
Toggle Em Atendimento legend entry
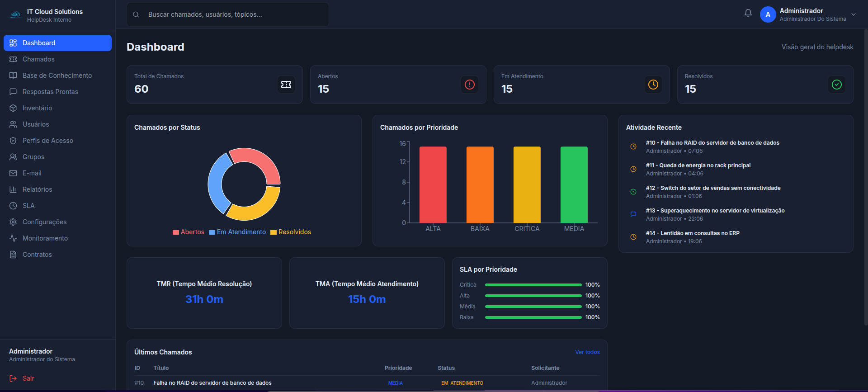[237, 232]
